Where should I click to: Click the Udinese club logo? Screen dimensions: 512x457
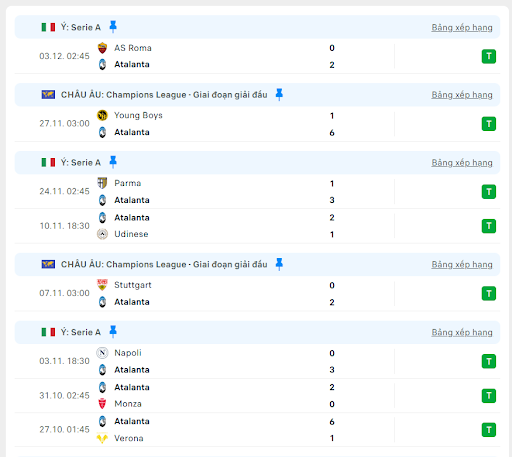[102, 234]
